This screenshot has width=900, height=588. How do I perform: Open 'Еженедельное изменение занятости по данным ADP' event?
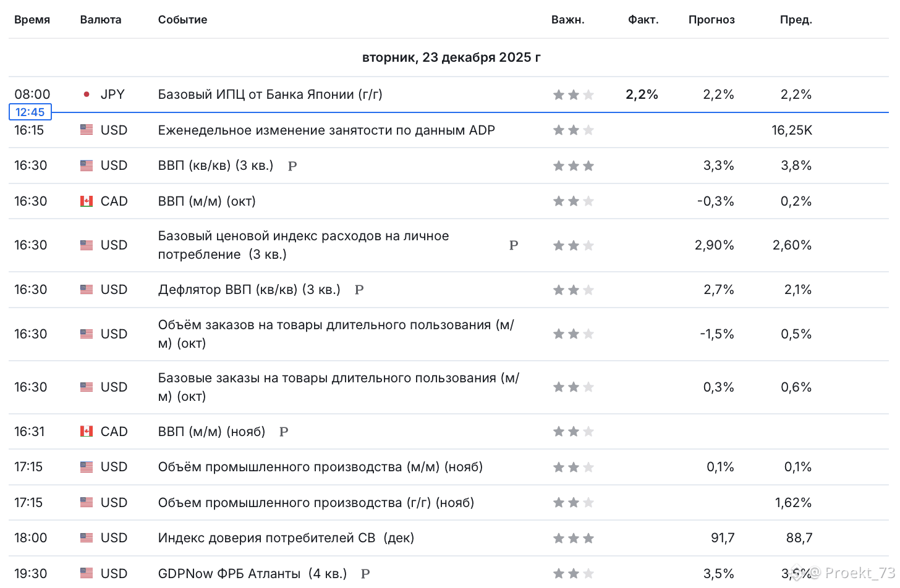(326, 130)
